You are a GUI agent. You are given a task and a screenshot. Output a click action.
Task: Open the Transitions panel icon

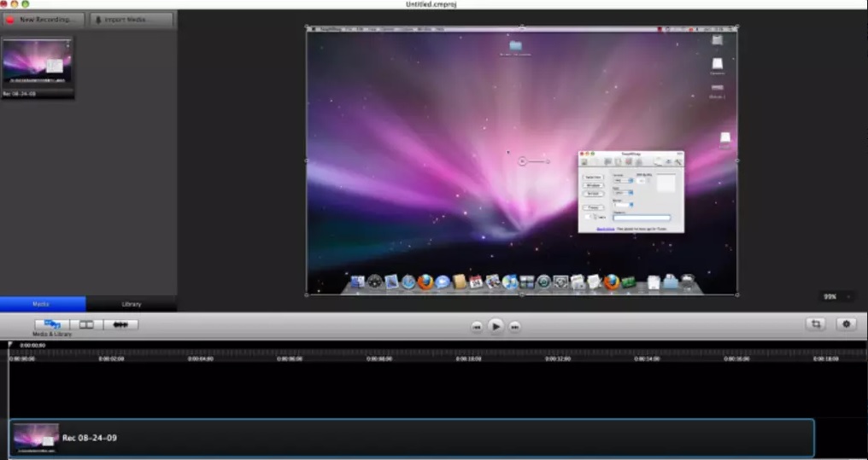click(86, 324)
